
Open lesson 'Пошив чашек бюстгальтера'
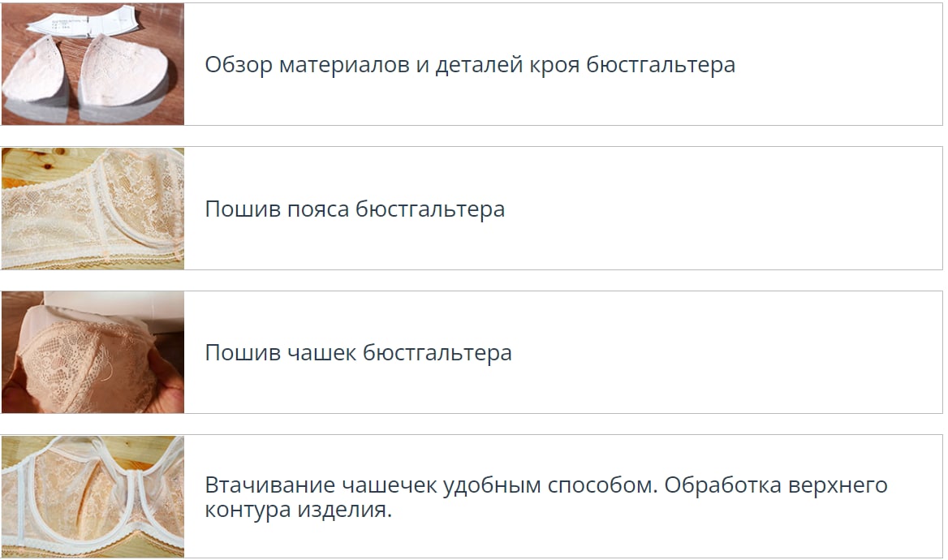[x=358, y=354]
